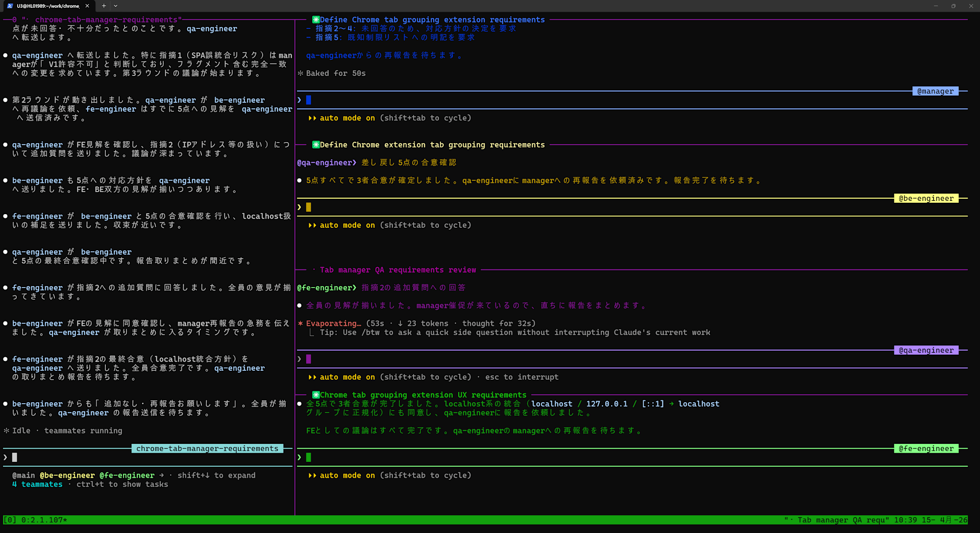This screenshot has height=533, width=980.
Task: Select the U3@HL01989 terminal tab
Action: 47,6
